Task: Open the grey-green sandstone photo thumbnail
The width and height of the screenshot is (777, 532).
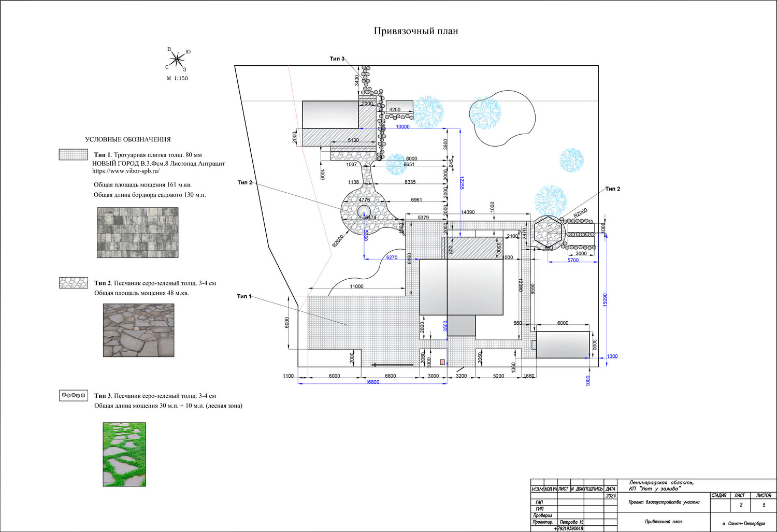Action: point(138,330)
